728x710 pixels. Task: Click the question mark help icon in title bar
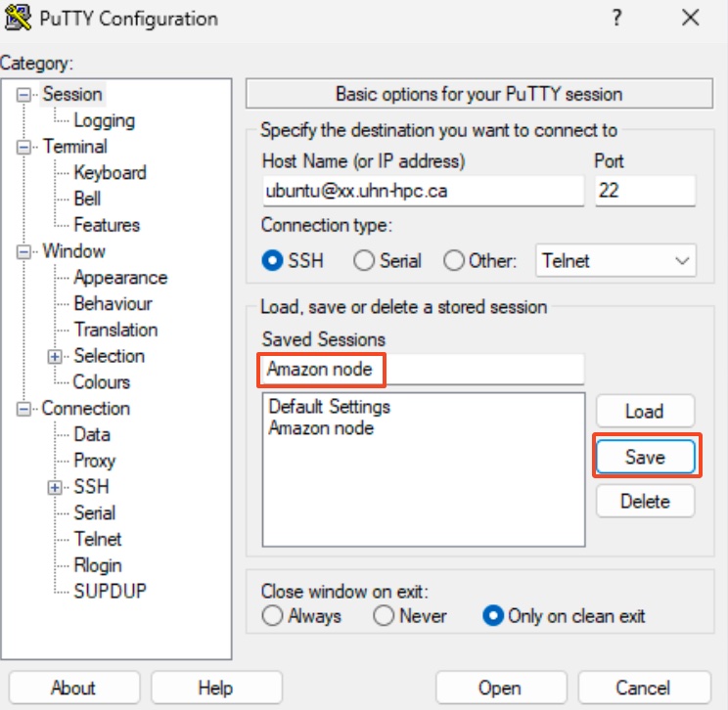(x=616, y=19)
